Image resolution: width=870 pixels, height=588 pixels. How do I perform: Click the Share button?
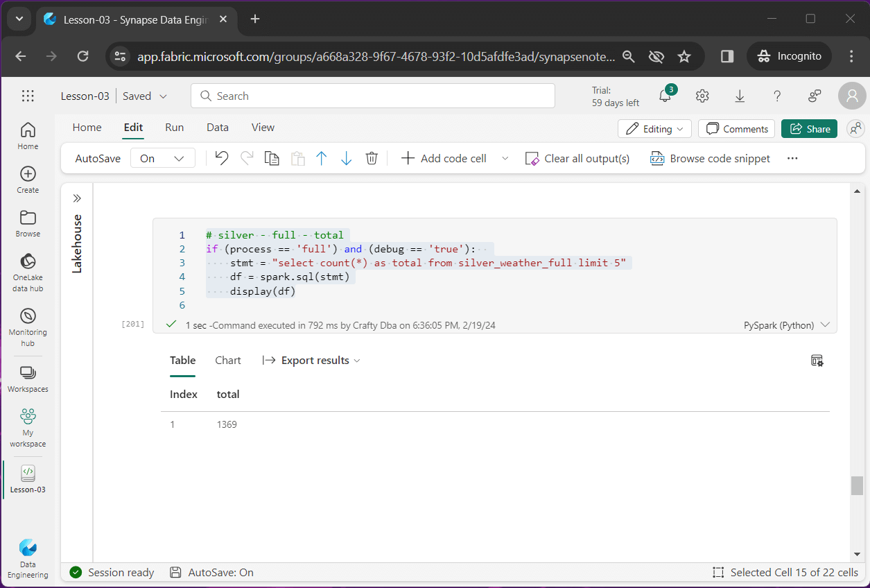coord(809,129)
